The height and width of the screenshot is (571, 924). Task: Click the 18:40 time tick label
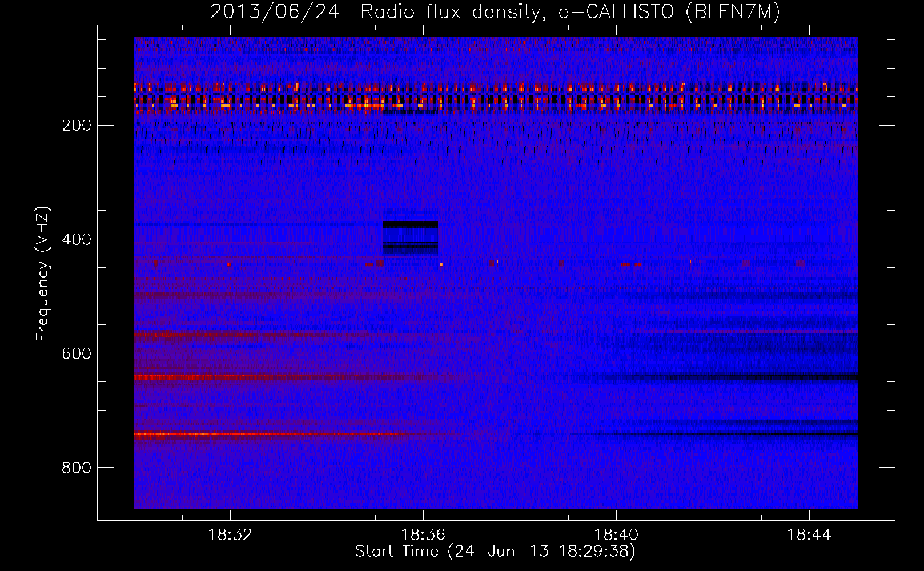pyautogui.click(x=616, y=535)
